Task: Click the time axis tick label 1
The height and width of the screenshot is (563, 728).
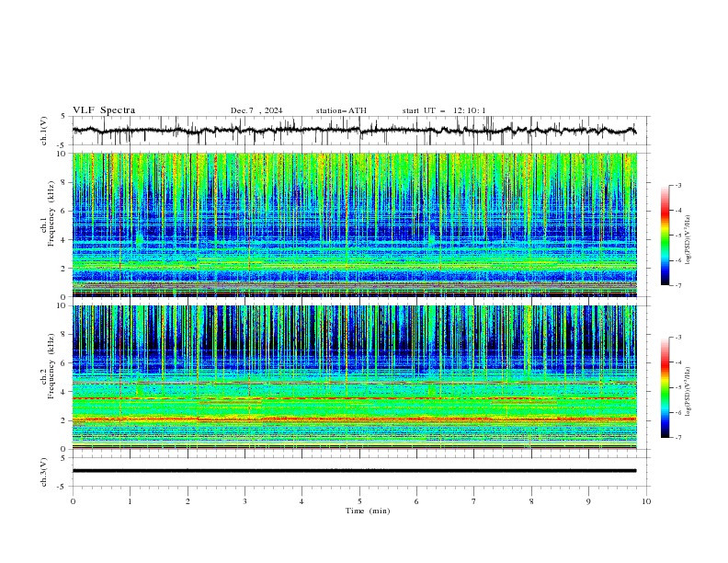Action: pos(130,501)
